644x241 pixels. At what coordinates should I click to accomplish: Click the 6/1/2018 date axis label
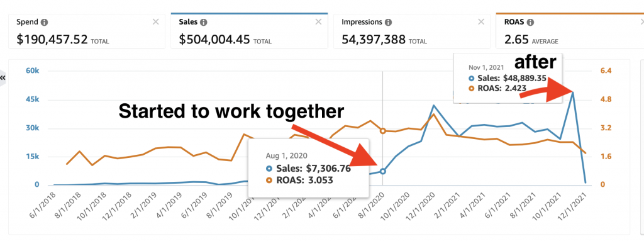[x=42, y=204]
